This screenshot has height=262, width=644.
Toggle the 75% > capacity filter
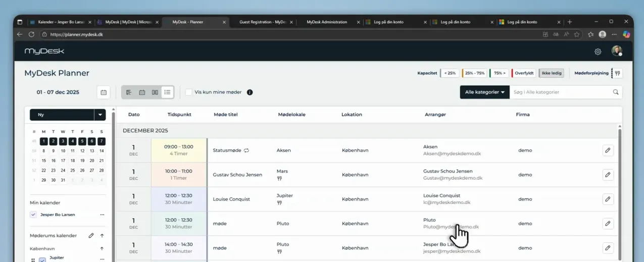coord(499,73)
